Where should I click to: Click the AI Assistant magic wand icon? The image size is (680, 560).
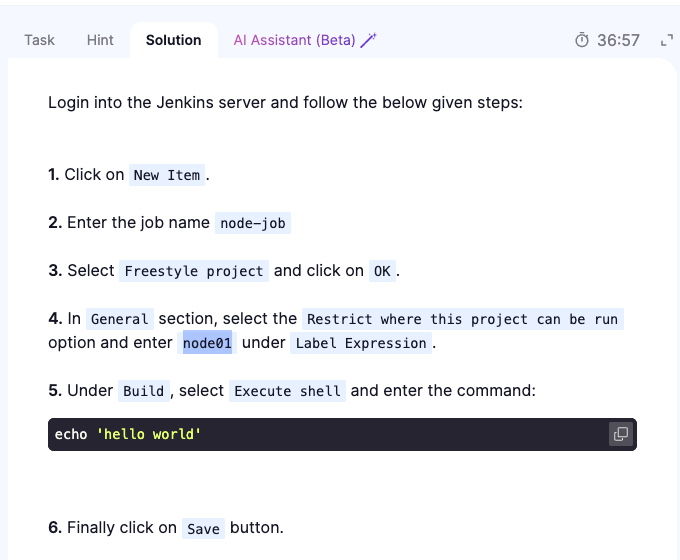[x=369, y=40]
